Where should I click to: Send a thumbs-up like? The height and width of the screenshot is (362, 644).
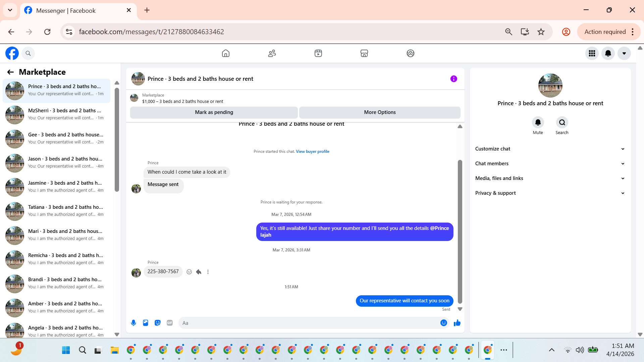(457, 323)
